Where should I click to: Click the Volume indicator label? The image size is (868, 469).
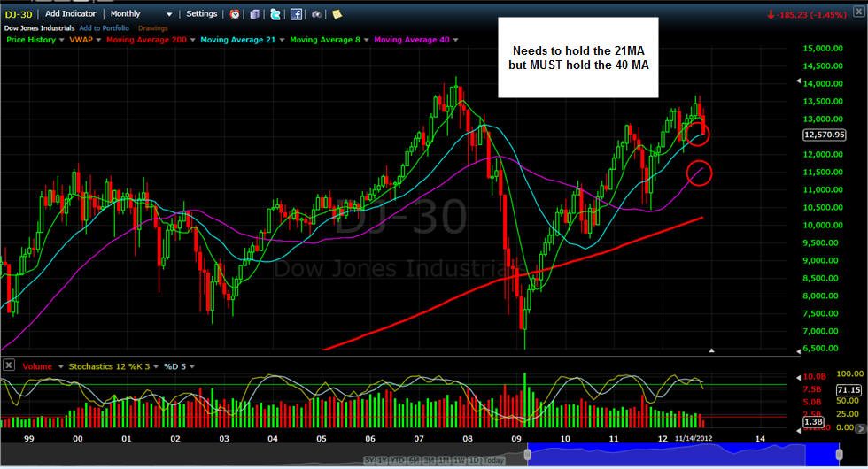(37, 366)
